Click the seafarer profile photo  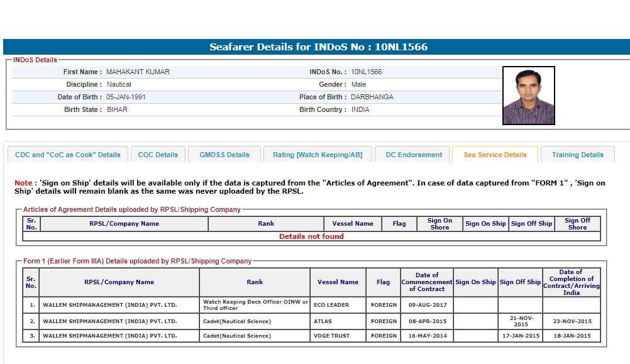click(528, 96)
